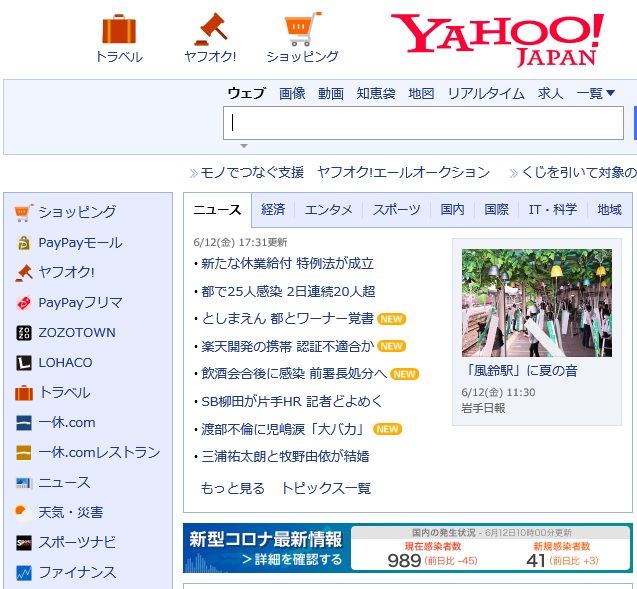637x589 pixels.
Task: Switch to the IT・科学 news tab
Action: pyautogui.click(x=553, y=210)
